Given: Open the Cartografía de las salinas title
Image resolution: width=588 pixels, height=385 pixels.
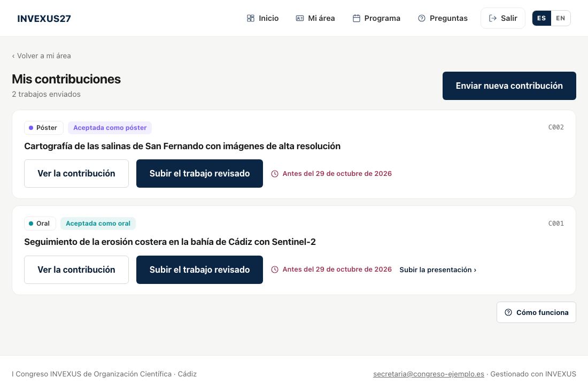Looking at the screenshot, I should [182, 146].
